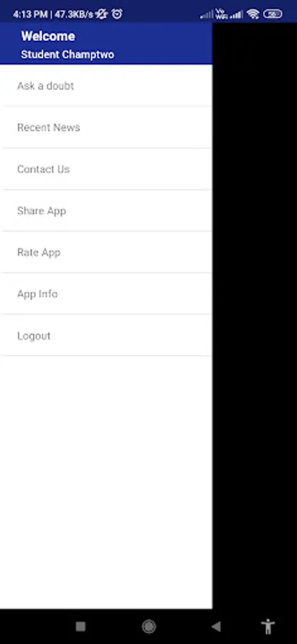Tap the circular home navigation icon
Screen dimensions: 297x644
coord(149,626)
